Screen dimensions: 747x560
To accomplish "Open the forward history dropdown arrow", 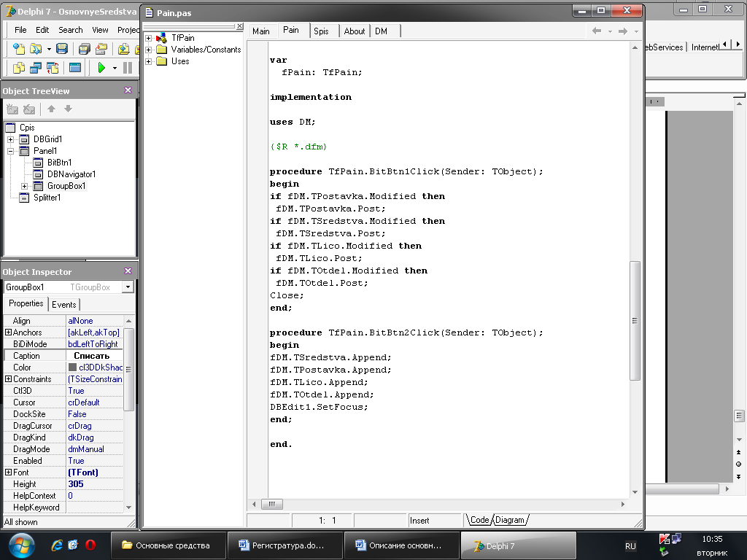I will pyautogui.click(x=636, y=31).
